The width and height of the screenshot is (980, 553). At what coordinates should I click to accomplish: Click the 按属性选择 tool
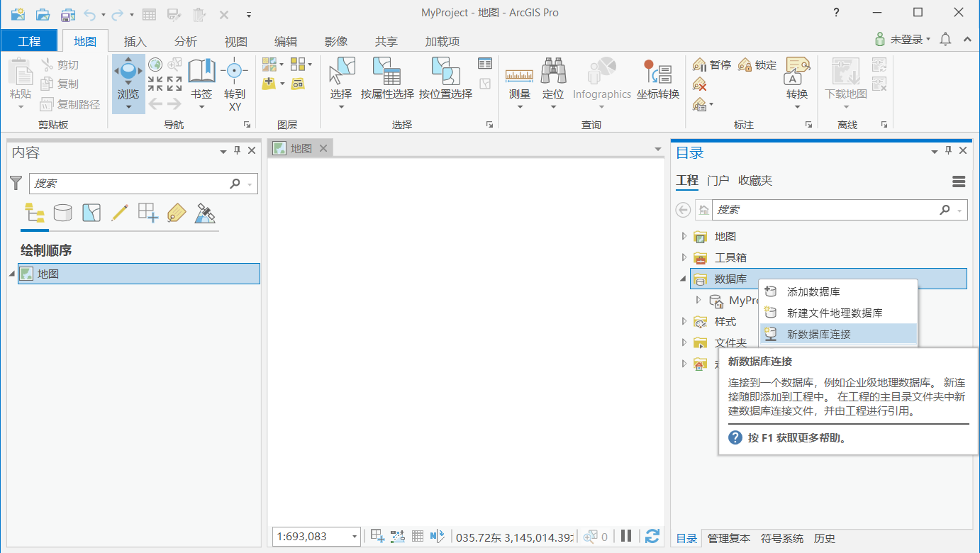387,78
